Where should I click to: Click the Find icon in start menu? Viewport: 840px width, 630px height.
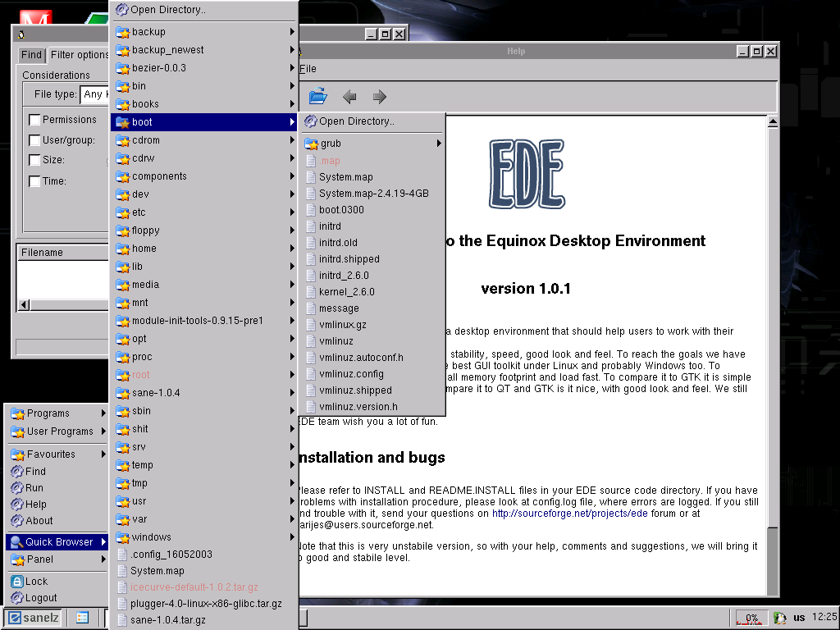(17, 472)
